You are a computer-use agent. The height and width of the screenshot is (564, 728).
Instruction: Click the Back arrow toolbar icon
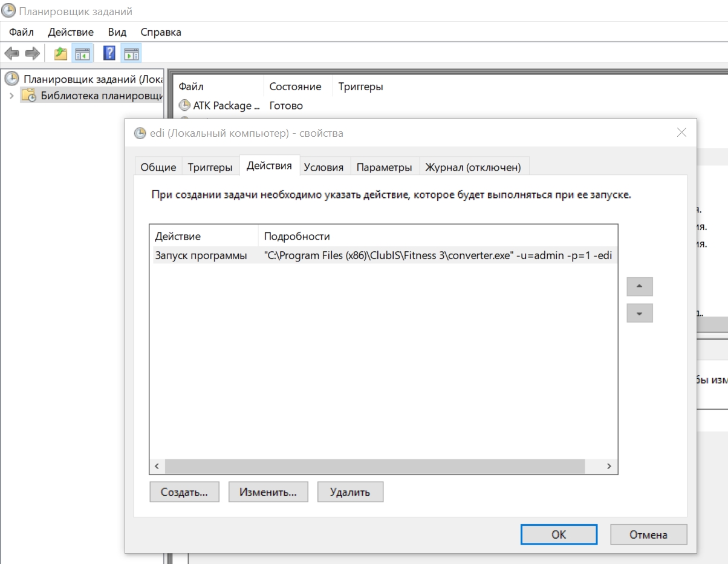click(x=11, y=53)
